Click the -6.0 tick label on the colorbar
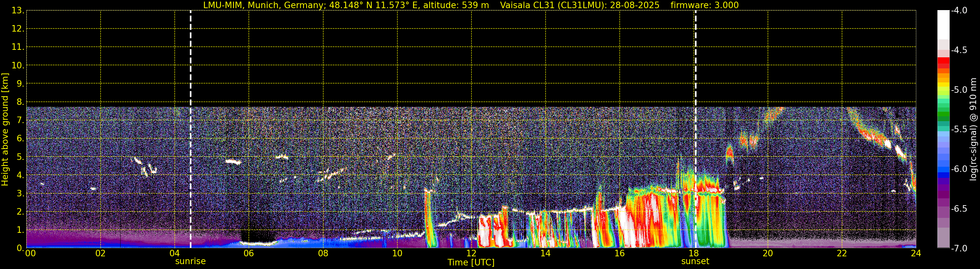This screenshot has height=269, width=980. [x=959, y=169]
